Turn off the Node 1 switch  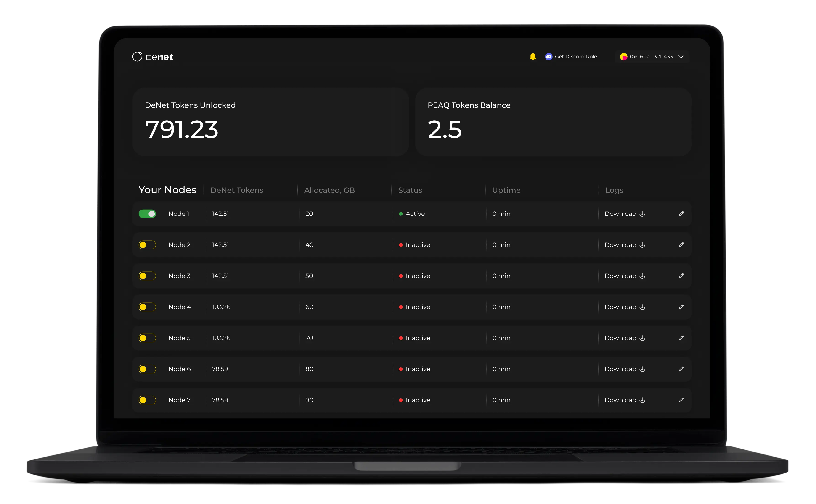click(x=147, y=214)
